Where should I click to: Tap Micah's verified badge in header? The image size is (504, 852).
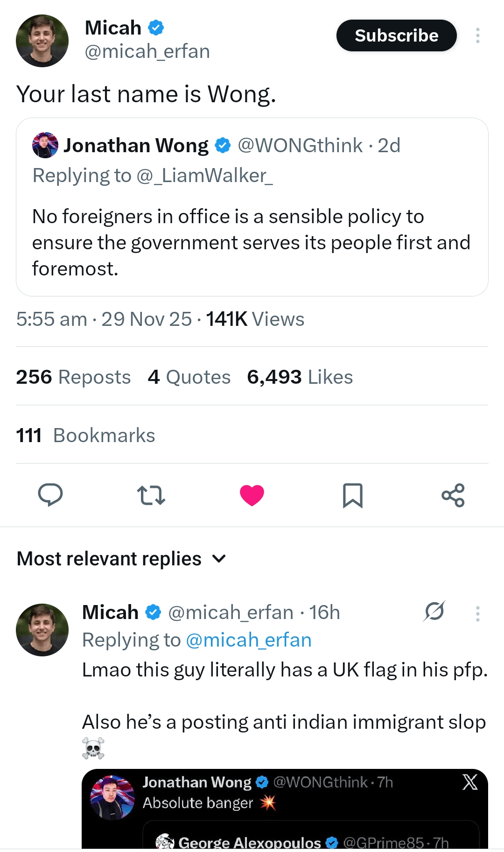tap(156, 28)
